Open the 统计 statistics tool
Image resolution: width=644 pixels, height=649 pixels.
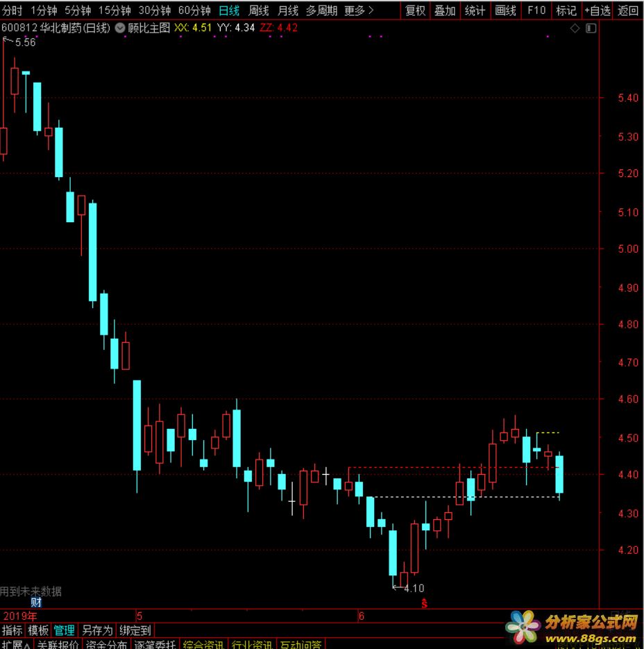pyautogui.click(x=475, y=10)
